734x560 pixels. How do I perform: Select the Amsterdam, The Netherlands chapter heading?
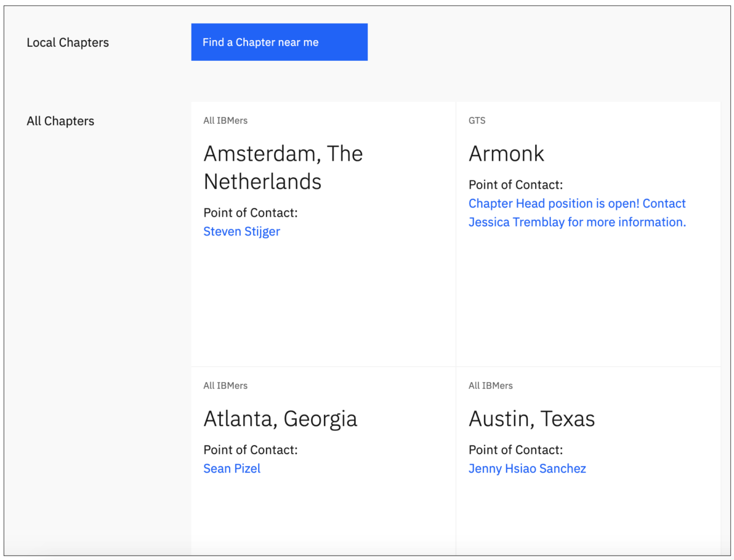pyautogui.click(x=283, y=167)
